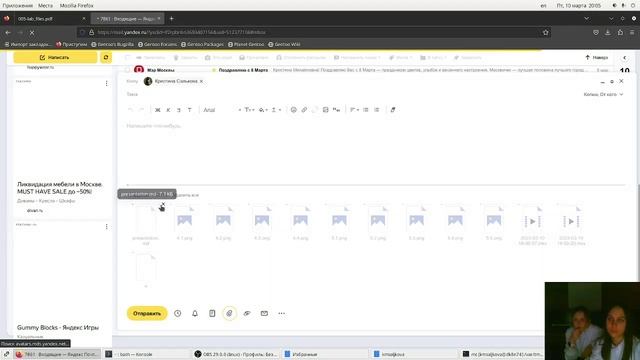Open the Копия, От кого dropdown
The image size is (640, 360).
click(603, 94)
